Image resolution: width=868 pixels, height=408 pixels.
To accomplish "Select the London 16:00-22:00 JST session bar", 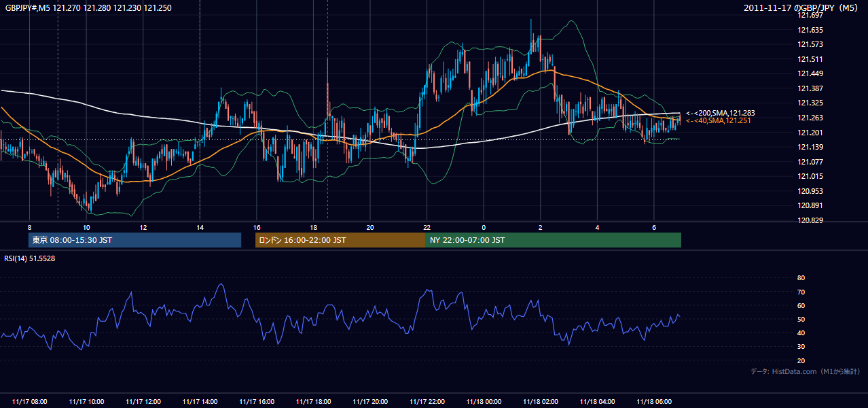I will [x=340, y=240].
